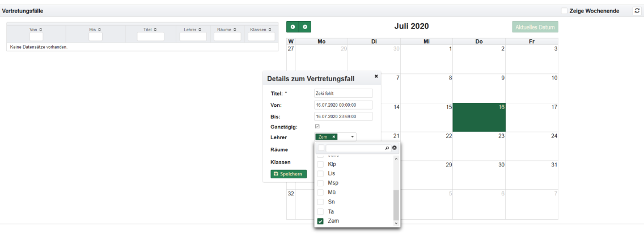The height and width of the screenshot is (238, 644).
Task: Expand the Lehrer dropdown arrow
Action: [x=352, y=137]
